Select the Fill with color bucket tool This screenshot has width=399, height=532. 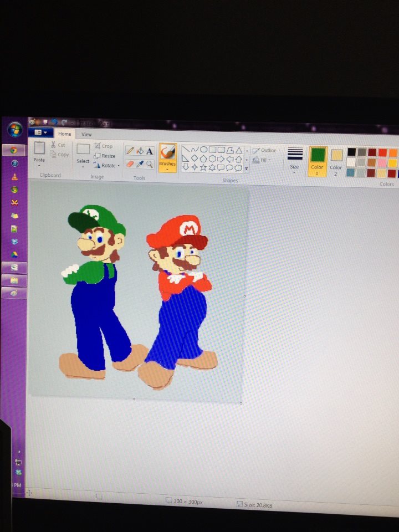140,151
